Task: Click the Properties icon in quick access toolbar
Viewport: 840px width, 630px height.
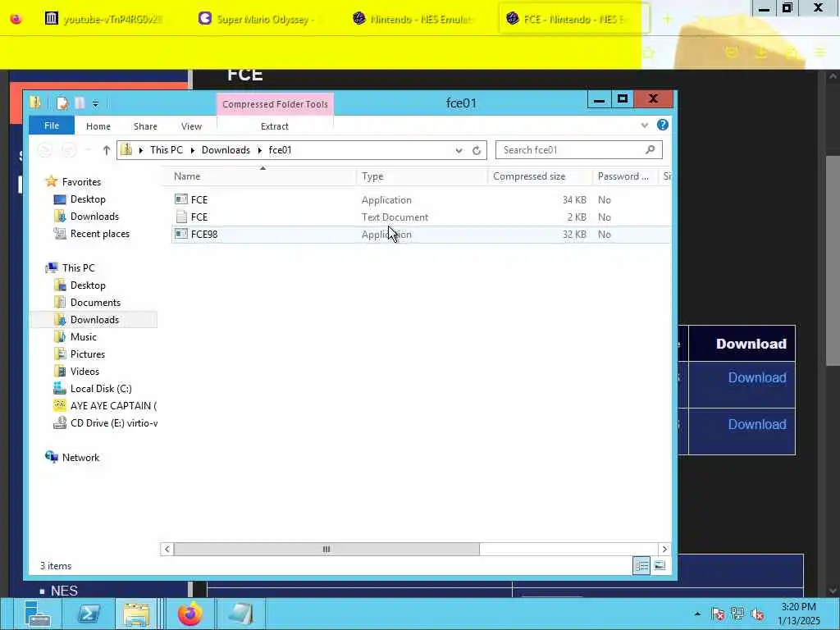Action: (x=62, y=103)
